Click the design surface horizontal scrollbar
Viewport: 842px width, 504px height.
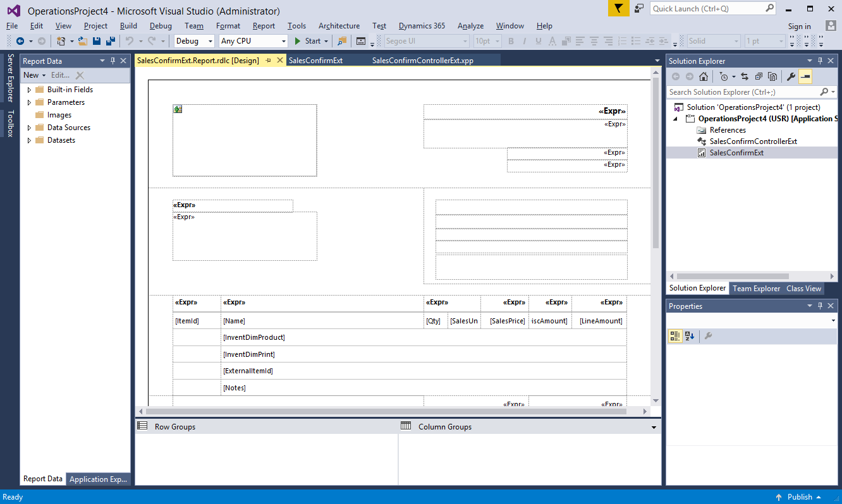pyautogui.click(x=386, y=411)
